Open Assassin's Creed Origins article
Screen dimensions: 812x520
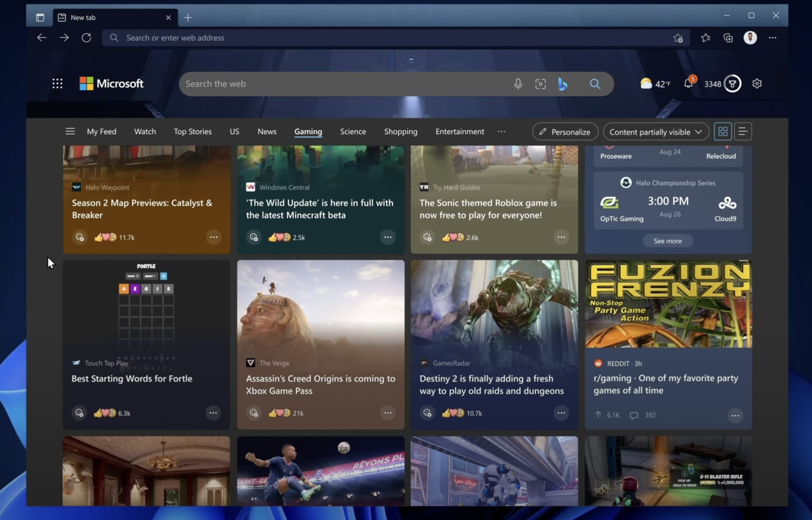click(321, 385)
